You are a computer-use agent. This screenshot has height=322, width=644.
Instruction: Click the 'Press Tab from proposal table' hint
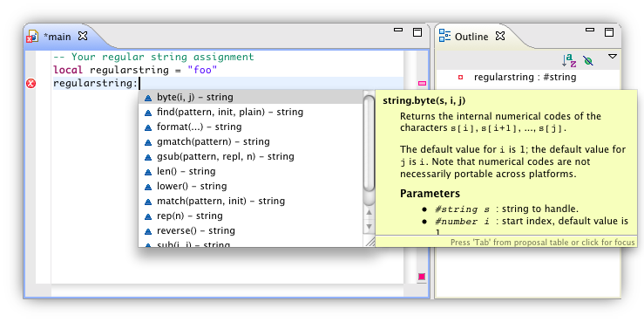(543, 243)
